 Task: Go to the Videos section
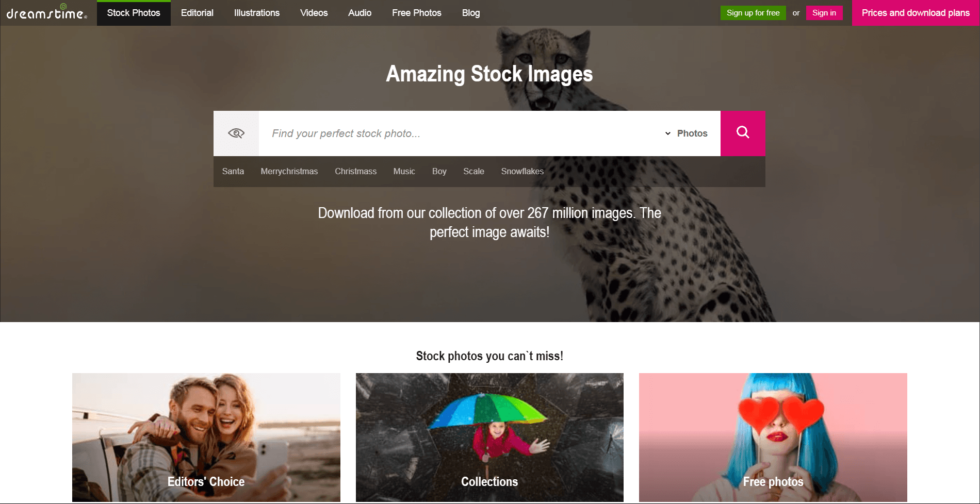[x=314, y=13]
